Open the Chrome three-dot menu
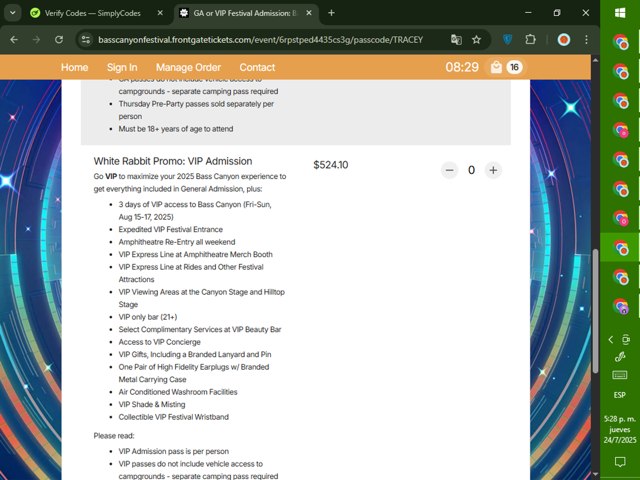The width and height of the screenshot is (640, 480). coord(586,40)
